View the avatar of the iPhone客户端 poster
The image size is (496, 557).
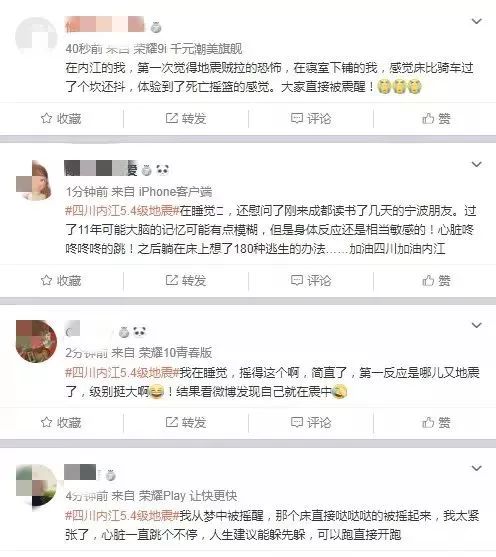tap(36, 180)
